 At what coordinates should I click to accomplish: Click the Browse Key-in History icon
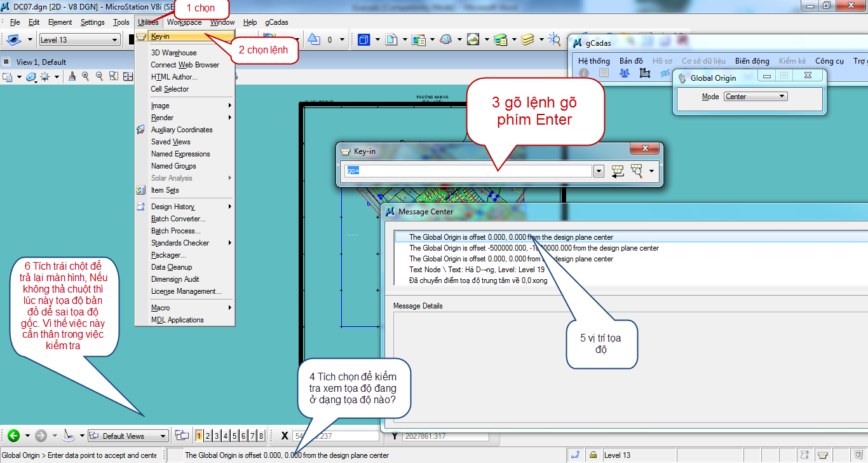tap(636, 170)
